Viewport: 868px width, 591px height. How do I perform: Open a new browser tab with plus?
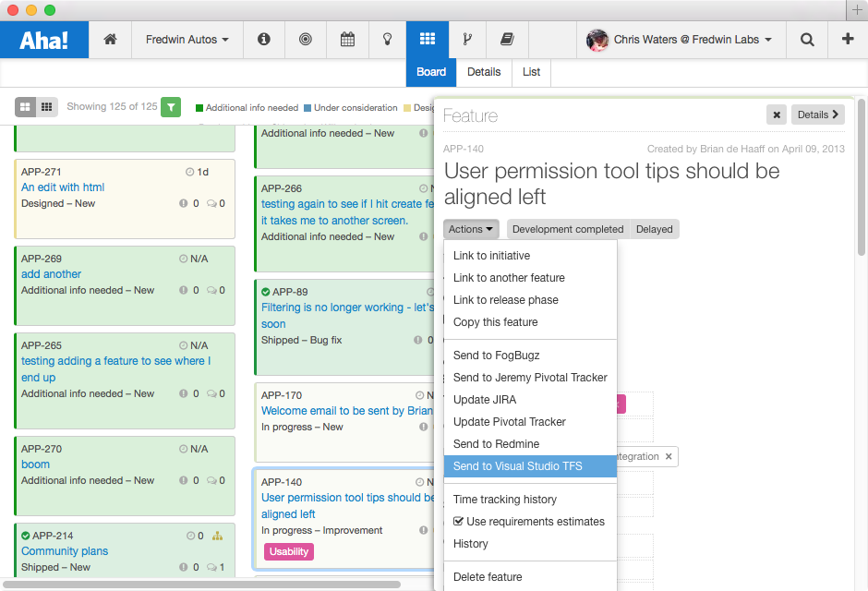pos(857,10)
